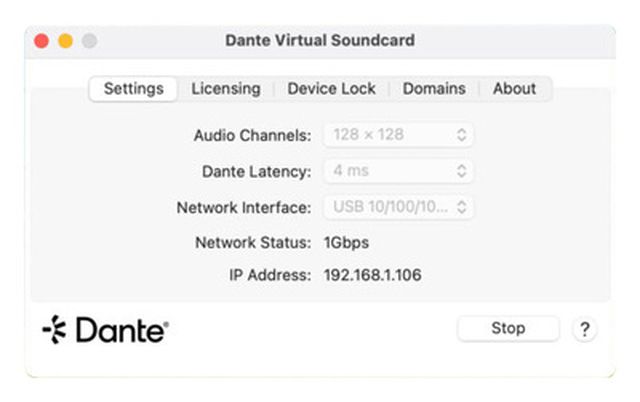
Task: Switch to the Settings tab
Action: pyautogui.click(x=133, y=88)
